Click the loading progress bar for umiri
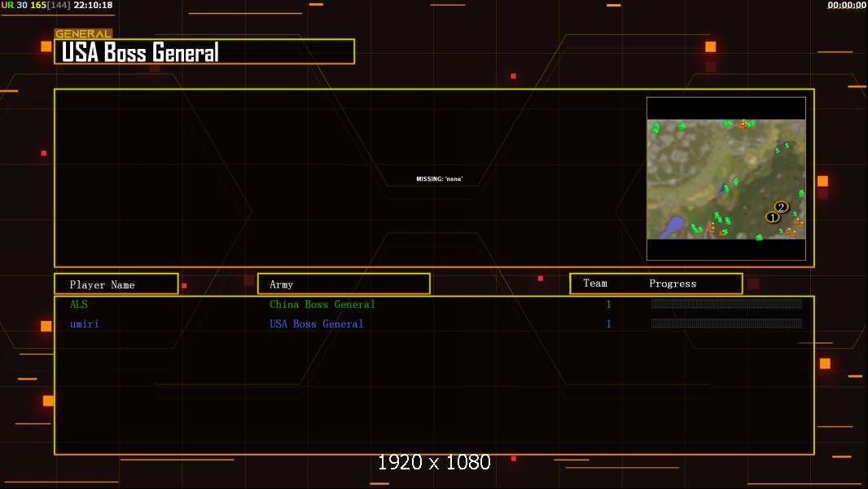The image size is (868, 489). tap(726, 324)
